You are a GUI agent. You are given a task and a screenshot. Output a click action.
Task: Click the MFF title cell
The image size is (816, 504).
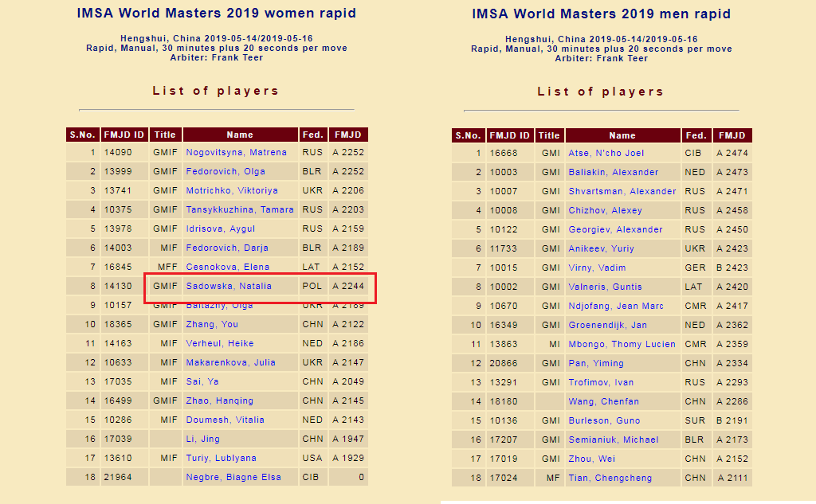point(167,267)
